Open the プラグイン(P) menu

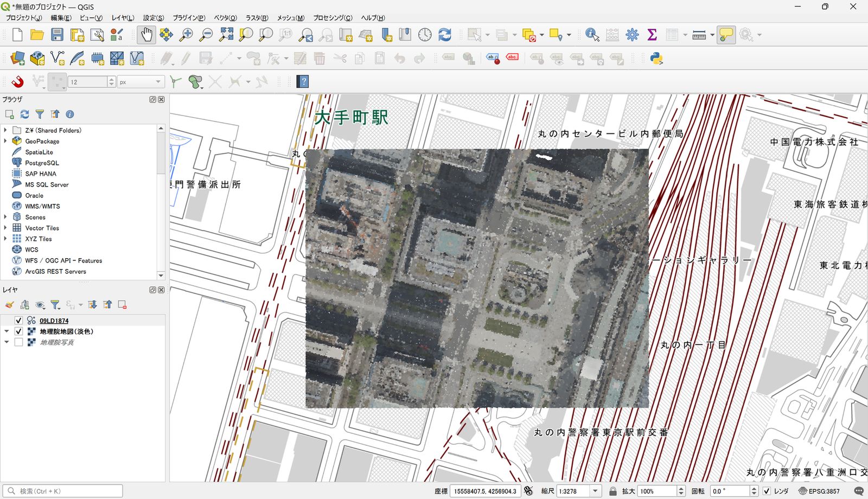[189, 18]
